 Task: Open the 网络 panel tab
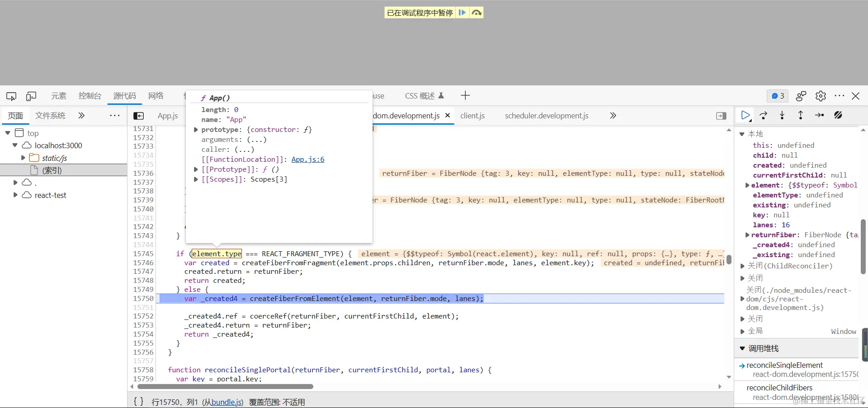156,96
